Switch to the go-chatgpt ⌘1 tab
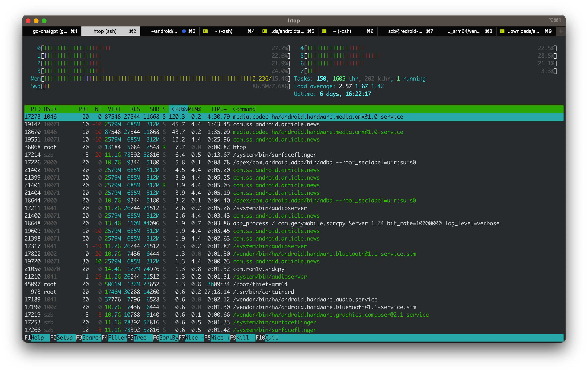This screenshot has height=372, width=588. tap(52, 31)
